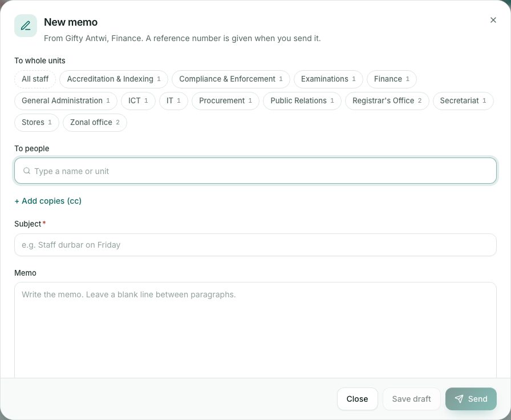Select the Public Relations unit chip

302,101
